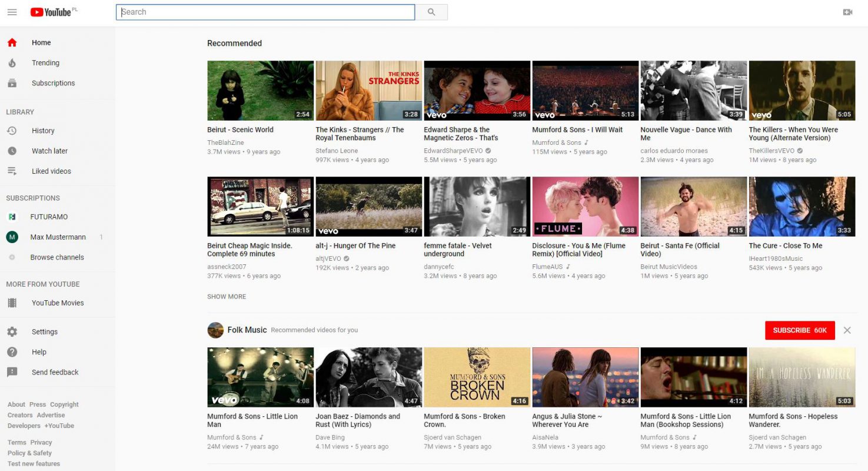
Task: Open the hamburger guide menu
Action: (x=12, y=12)
